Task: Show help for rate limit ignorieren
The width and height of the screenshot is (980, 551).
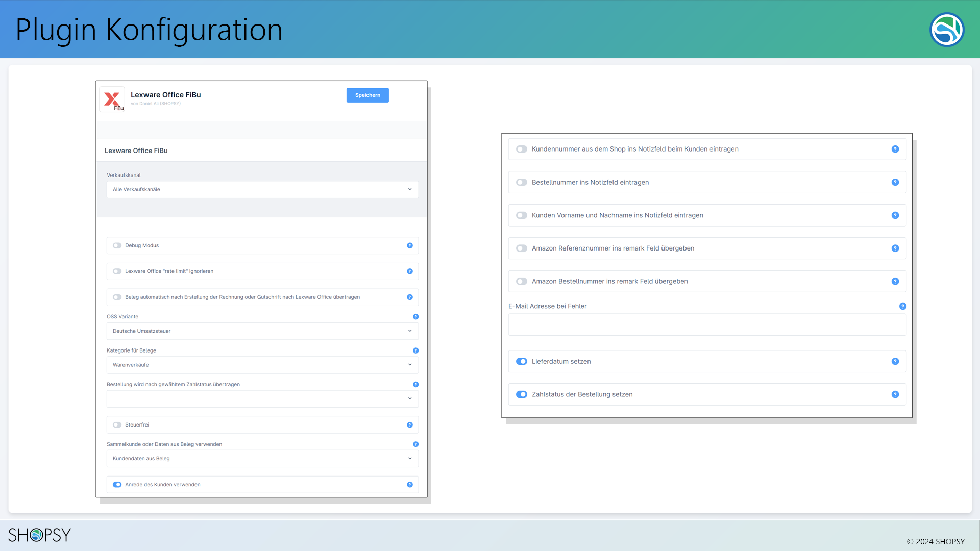Action: pyautogui.click(x=410, y=271)
